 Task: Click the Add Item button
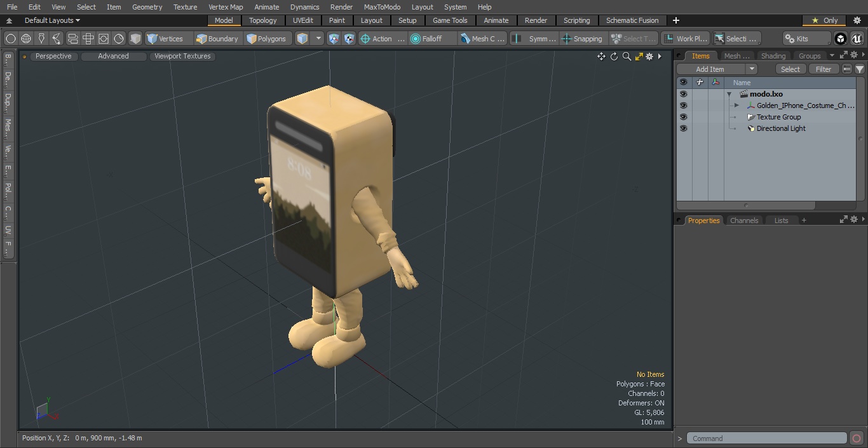(x=710, y=69)
